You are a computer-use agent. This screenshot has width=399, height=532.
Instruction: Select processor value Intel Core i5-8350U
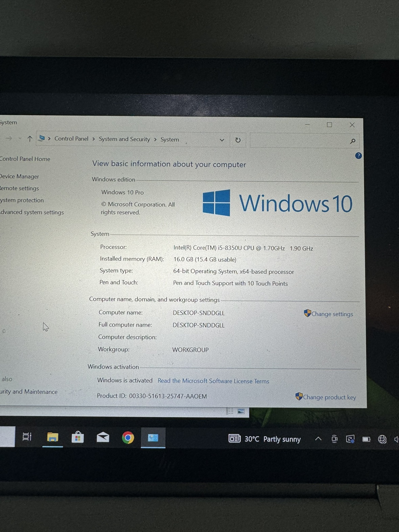pos(243,248)
